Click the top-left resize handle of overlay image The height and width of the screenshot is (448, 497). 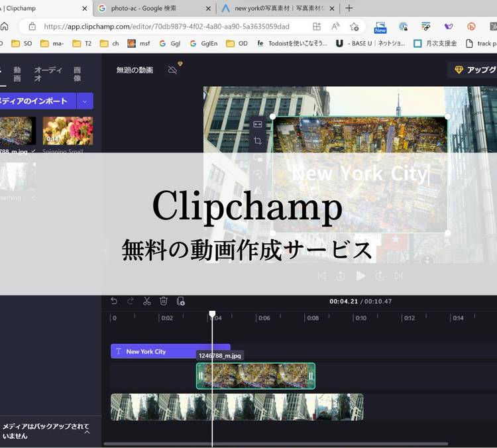(272, 117)
